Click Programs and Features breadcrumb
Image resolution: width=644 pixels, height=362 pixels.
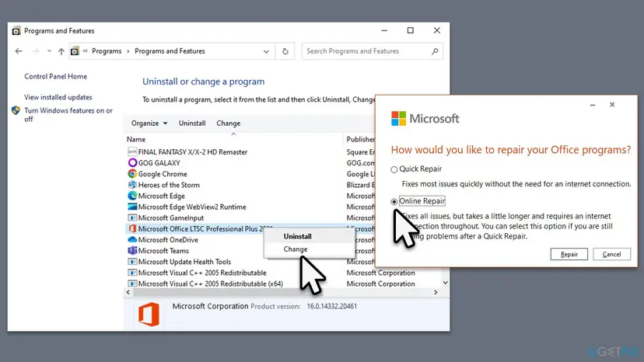point(170,51)
